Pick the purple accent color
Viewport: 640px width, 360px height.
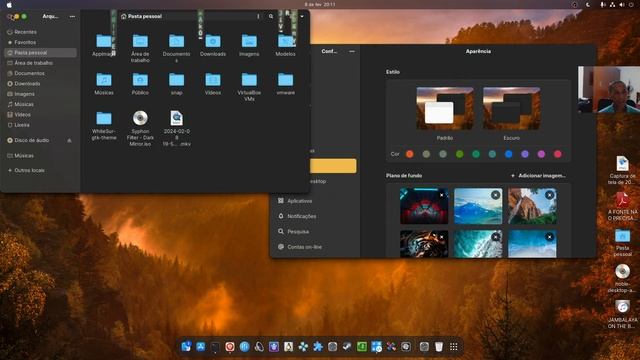(x=525, y=154)
